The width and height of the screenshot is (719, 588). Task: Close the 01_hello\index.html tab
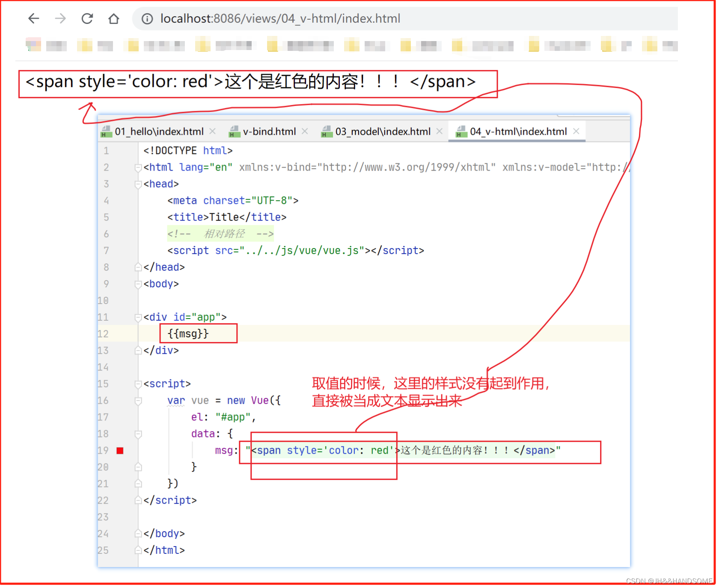click(x=213, y=131)
